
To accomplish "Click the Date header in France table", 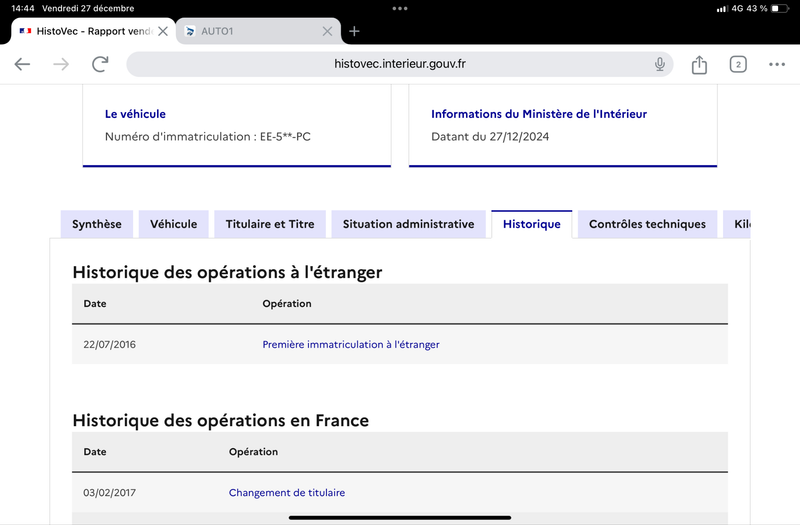I will [95, 452].
